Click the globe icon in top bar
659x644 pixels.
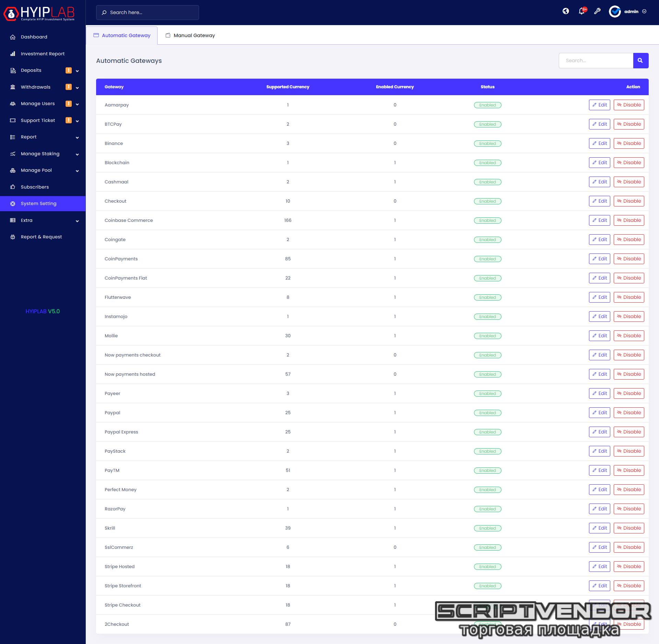point(566,11)
